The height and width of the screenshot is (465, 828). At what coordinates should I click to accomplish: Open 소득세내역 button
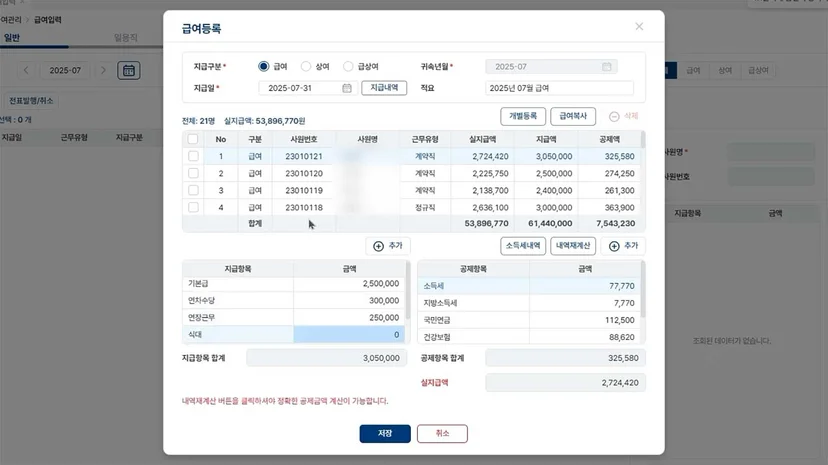[x=523, y=246]
